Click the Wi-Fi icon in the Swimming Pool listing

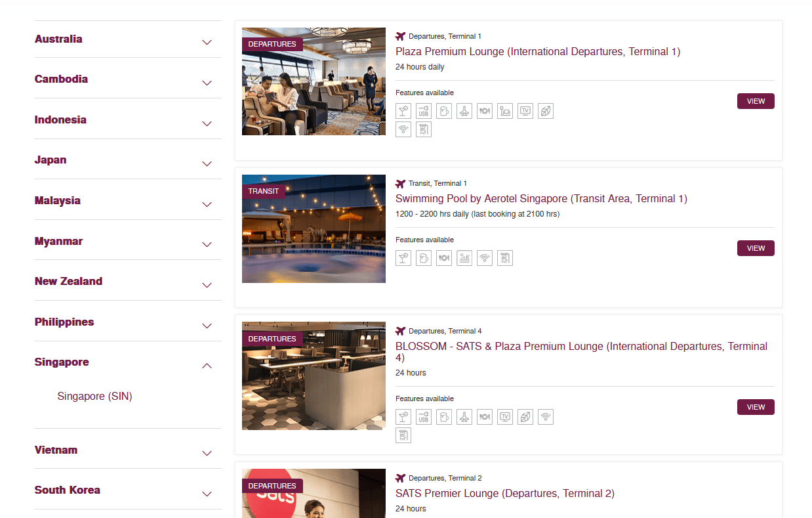485,258
